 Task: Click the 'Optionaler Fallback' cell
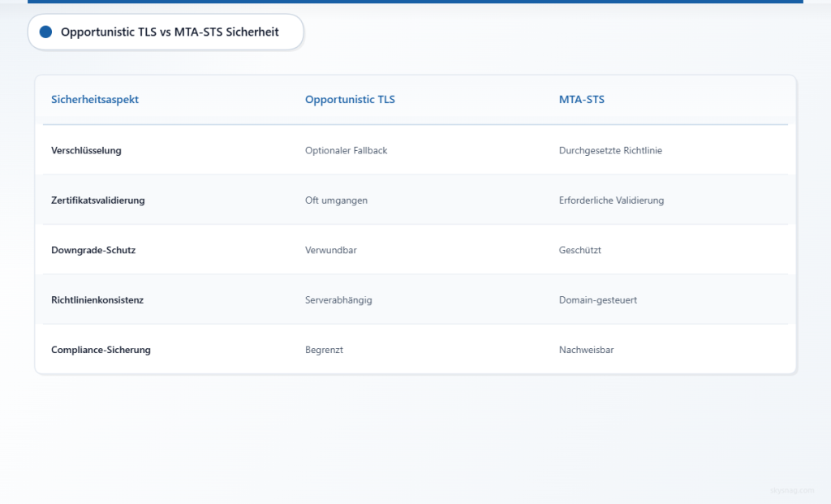point(346,150)
